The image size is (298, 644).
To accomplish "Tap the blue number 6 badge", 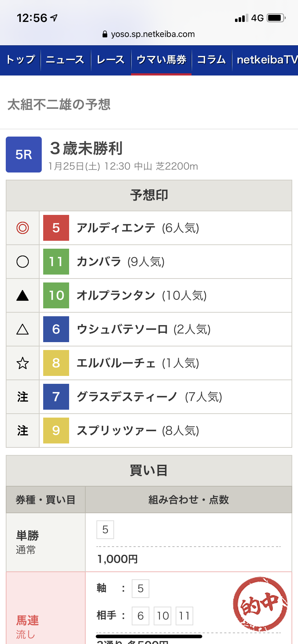I will pos(56,329).
